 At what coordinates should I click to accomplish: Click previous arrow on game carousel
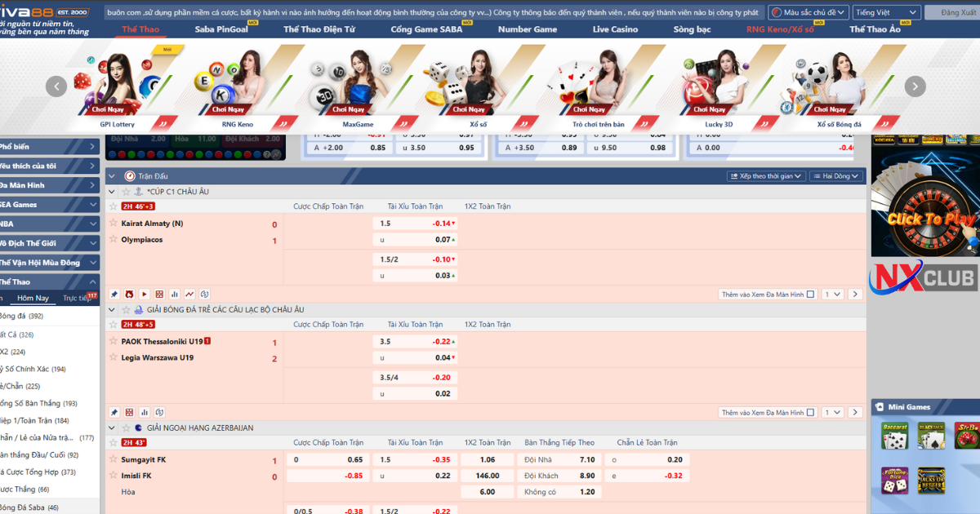click(x=56, y=86)
